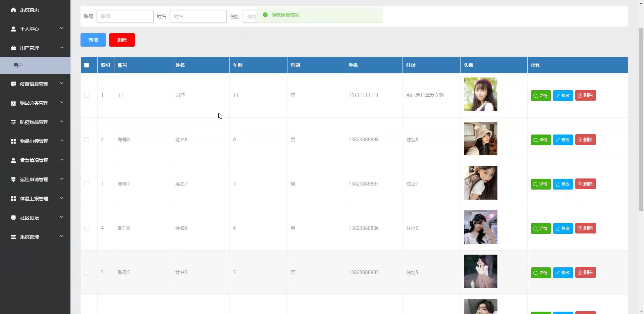644x314 pixels.
Task: Click the pencil icon in 修改 for row 11
Action: point(558,96)
